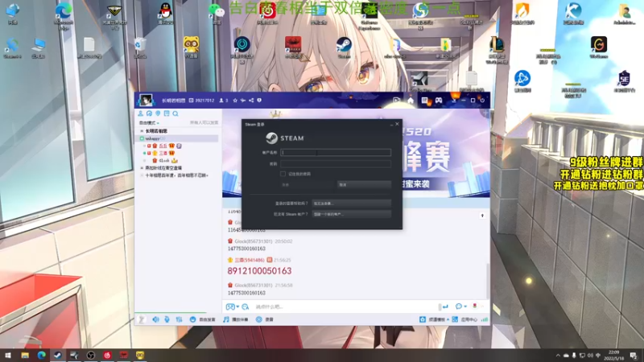Click the chat text input box

pyautogui.click(x=345, y=306)
